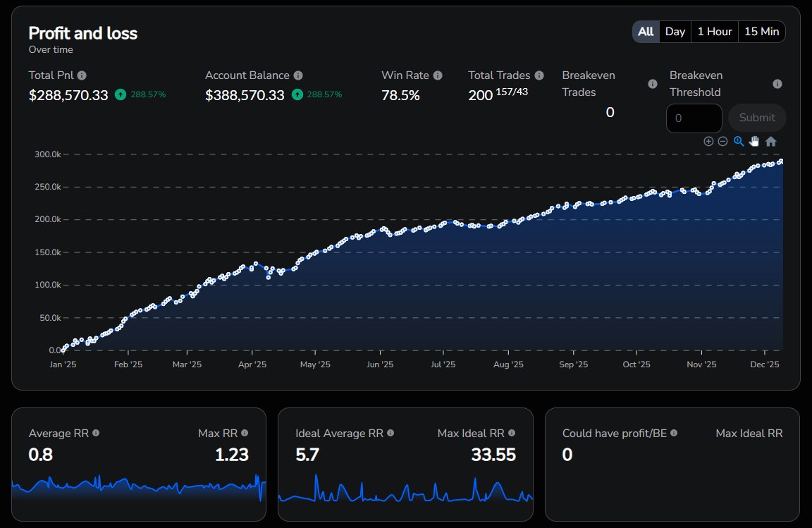Switch to the All timeframe tab
Image resolution: width=812 pixels, height=528 pixels.
[x=646, y=32]
